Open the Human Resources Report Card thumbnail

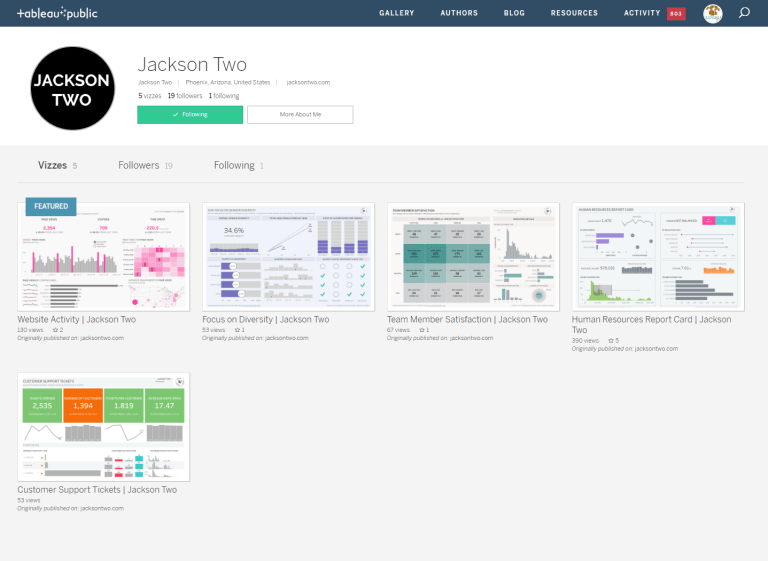point(658,257)
